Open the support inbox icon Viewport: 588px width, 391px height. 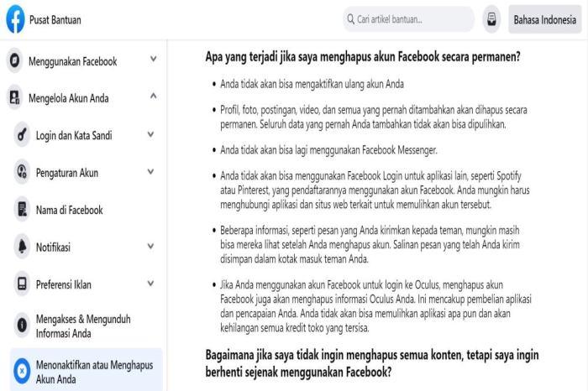[x=491, y=19]
